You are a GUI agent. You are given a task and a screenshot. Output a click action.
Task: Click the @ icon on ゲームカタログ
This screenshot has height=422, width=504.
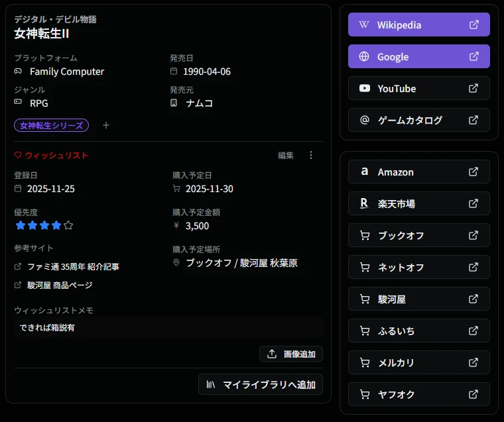click(365, 120)
